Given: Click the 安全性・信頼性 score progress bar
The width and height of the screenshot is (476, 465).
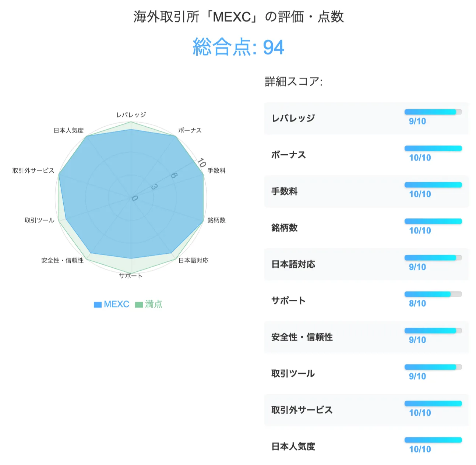Looking at the screenshot, I should (433, 331).
